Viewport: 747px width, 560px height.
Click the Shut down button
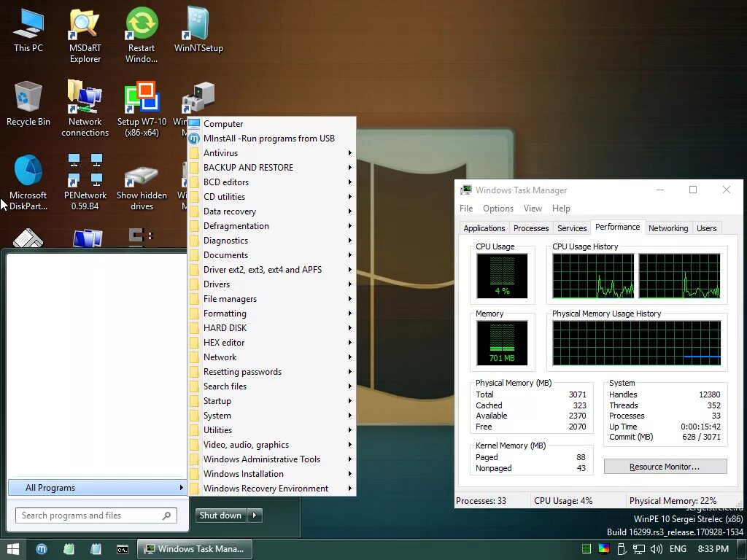(220, 516)
